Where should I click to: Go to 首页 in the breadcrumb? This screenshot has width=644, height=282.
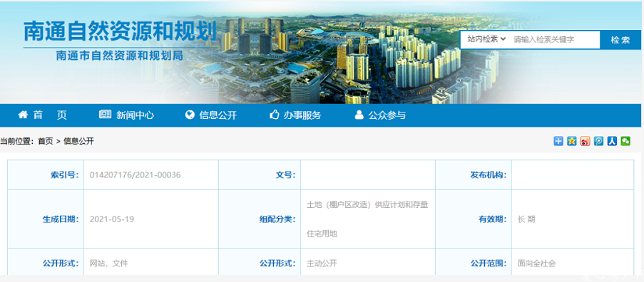[46, 142]
